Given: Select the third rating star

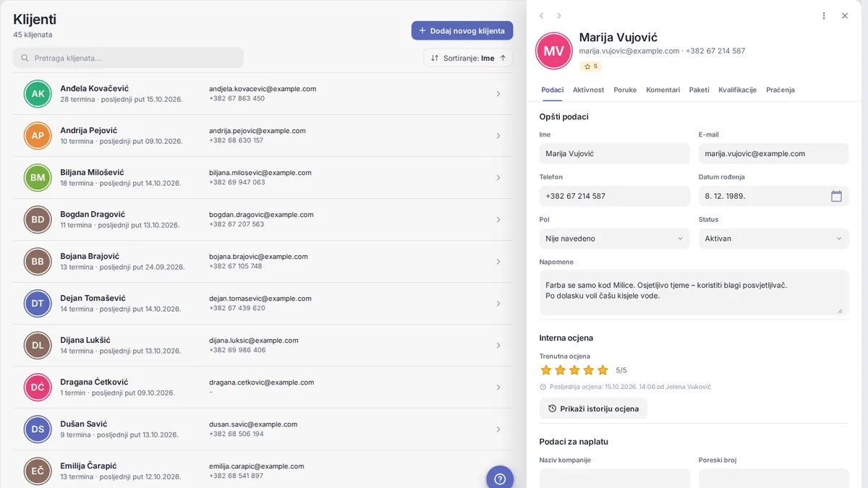Looking at the screenshot, I should click(x=574, y=370).
